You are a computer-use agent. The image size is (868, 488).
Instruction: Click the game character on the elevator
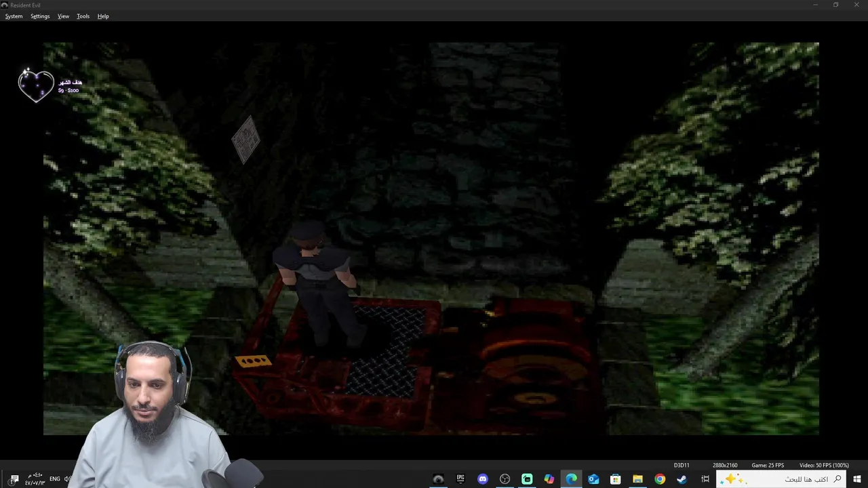317,285
